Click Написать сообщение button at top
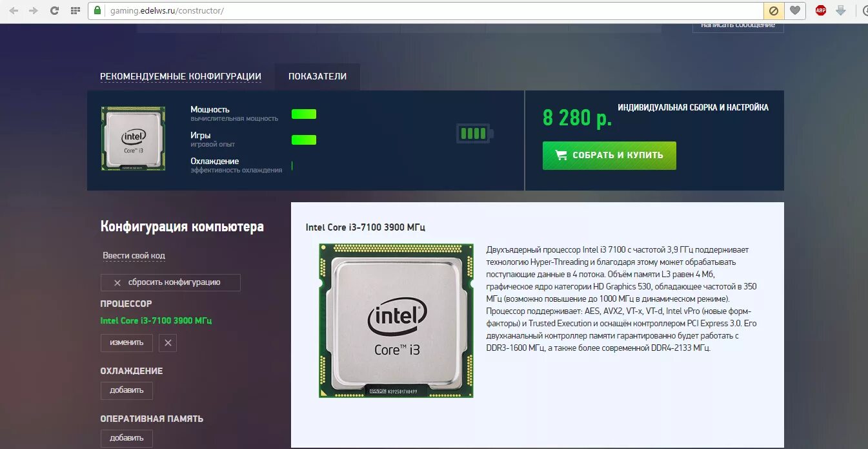The image size is (868, 449). (x=738, y=26)
